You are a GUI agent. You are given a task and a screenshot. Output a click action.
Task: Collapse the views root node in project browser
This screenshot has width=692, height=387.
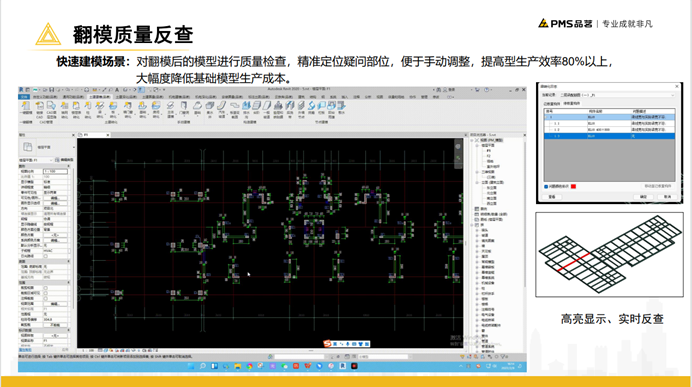472,140
